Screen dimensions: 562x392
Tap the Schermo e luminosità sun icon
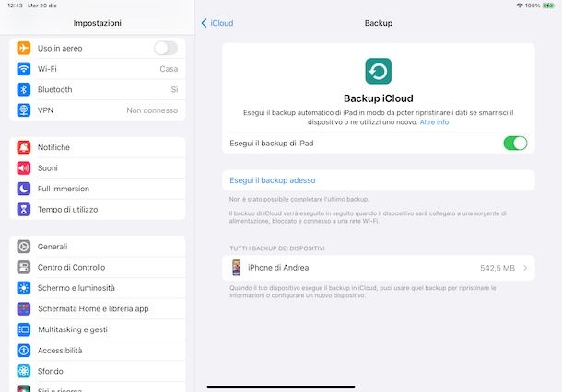(24, 288)
